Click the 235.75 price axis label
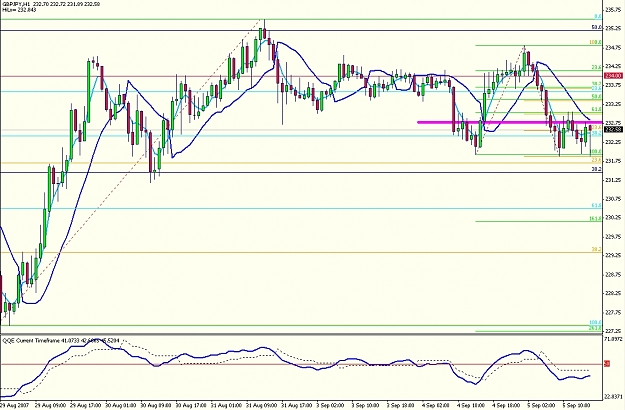Viewport: 625px width, 410px height. 614,10
